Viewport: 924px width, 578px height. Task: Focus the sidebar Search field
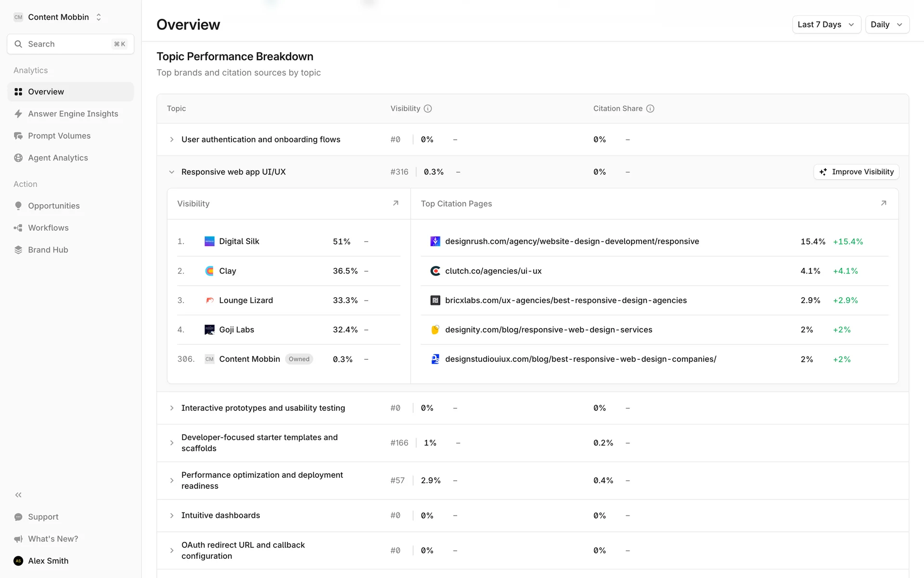(70, 44)
